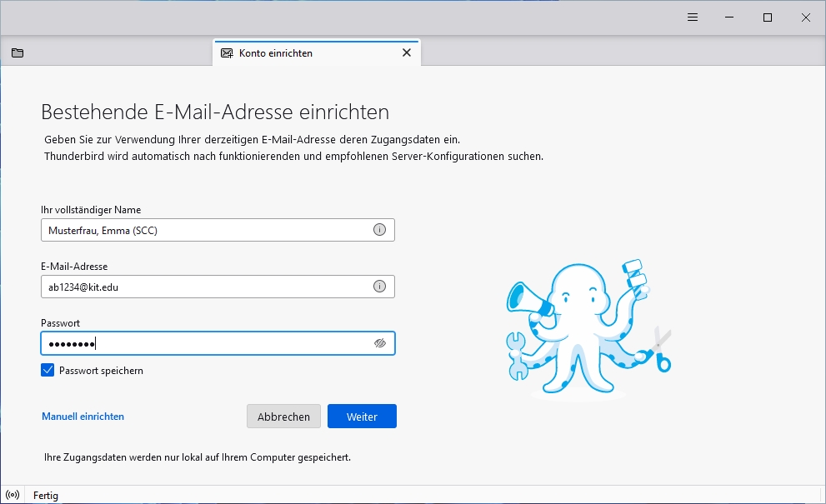Show info for the full name field

[x=379, y=230]
